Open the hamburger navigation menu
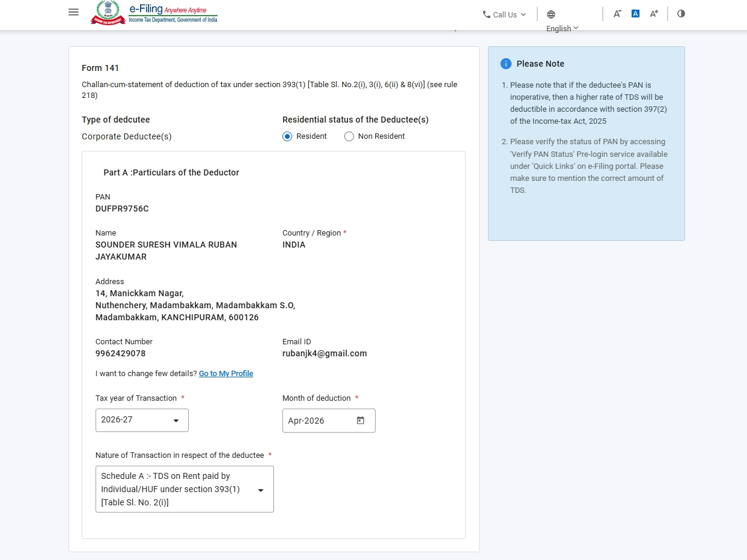This screenshot has width=747, height=560. (x=73, y=12)
